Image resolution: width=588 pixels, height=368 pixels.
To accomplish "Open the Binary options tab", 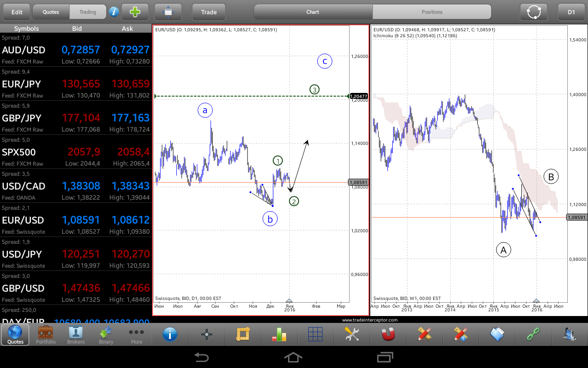I will (x=106, y=334).
